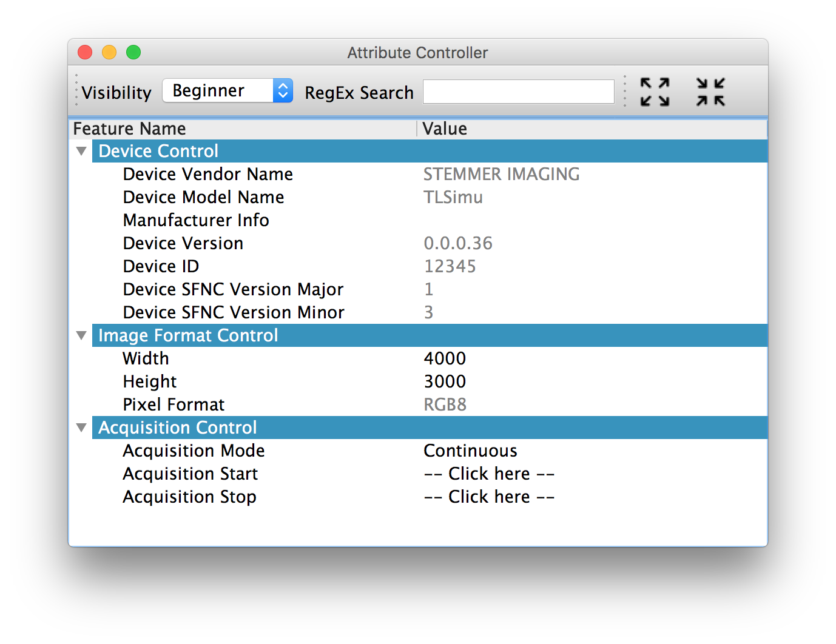The image size is (836, 644).
Task: Select the Manufacturer Info row
Action: coord(418,220)
